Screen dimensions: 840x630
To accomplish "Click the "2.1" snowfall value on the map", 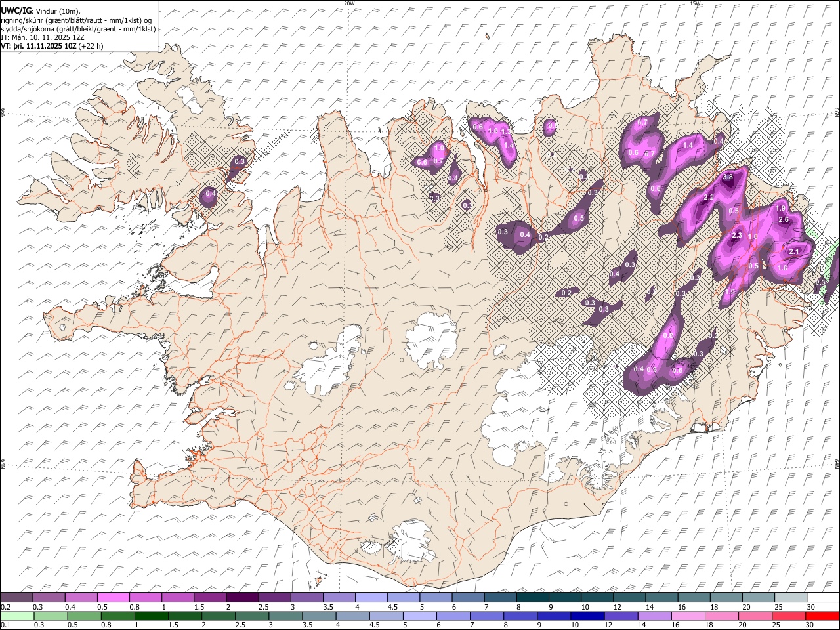I will pos(794,251).
